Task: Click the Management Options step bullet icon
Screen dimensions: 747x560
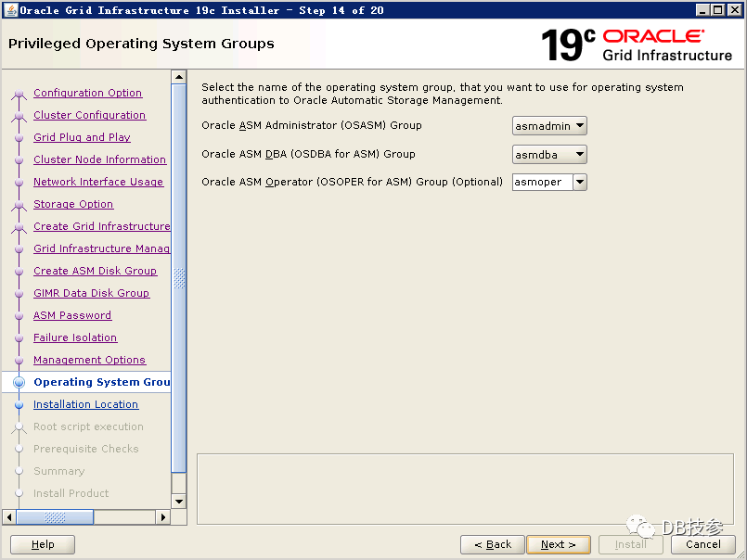Action: 19,361
